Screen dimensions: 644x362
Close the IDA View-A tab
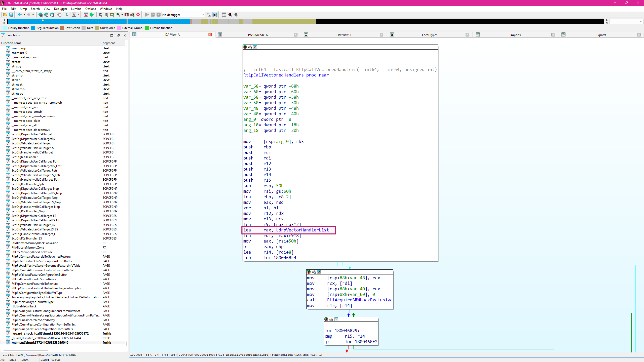210,34
